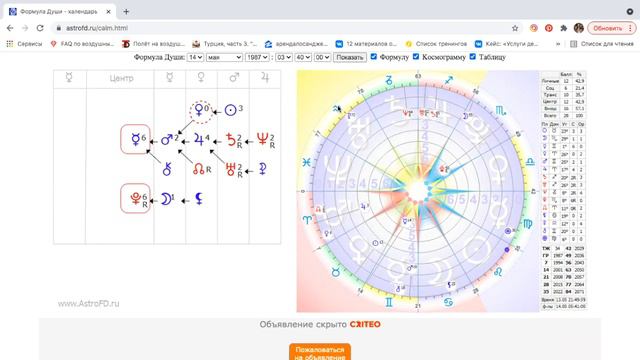Open the year dropdown showing 1987

tap(257, 57)
